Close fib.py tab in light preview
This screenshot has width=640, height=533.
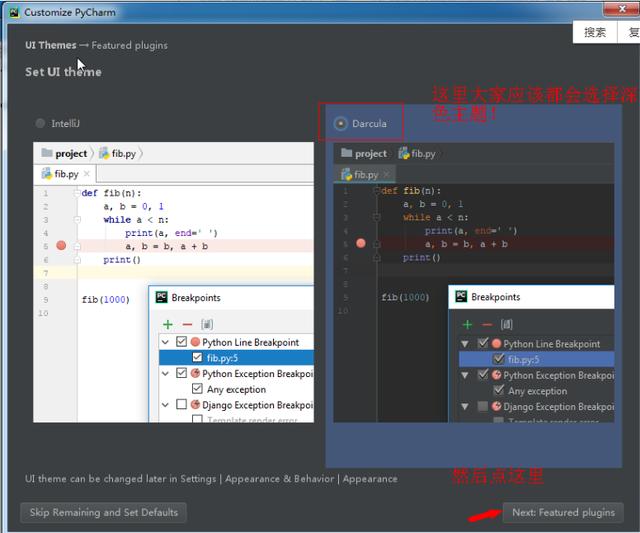(87, 174)
